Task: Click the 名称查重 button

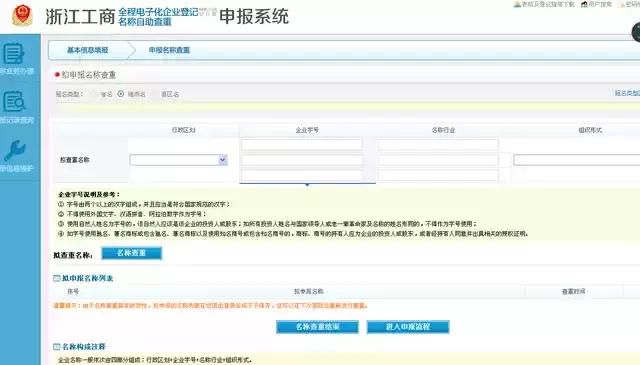Action: pyautogui.click(x=131, y=253)
